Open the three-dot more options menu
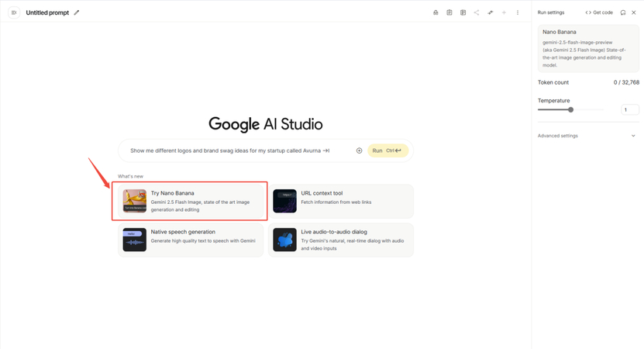This screenshot has width=644, height=349. [518, 12]
